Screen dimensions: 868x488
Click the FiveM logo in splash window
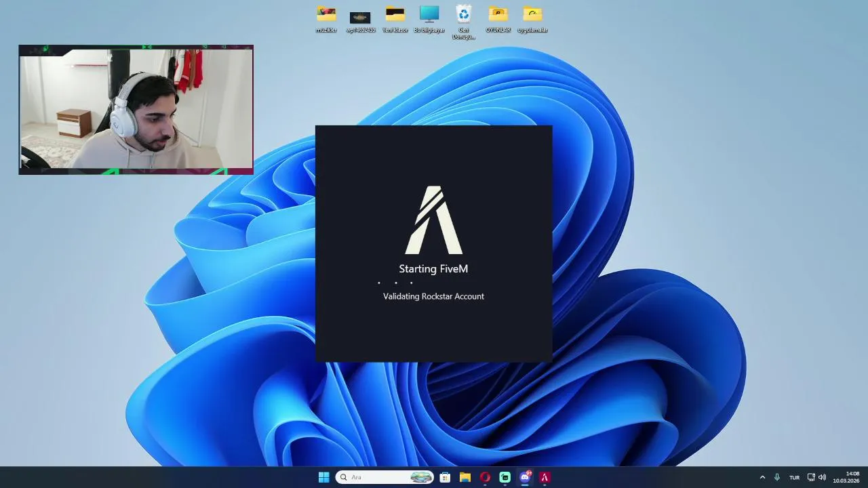coord(433,220)
